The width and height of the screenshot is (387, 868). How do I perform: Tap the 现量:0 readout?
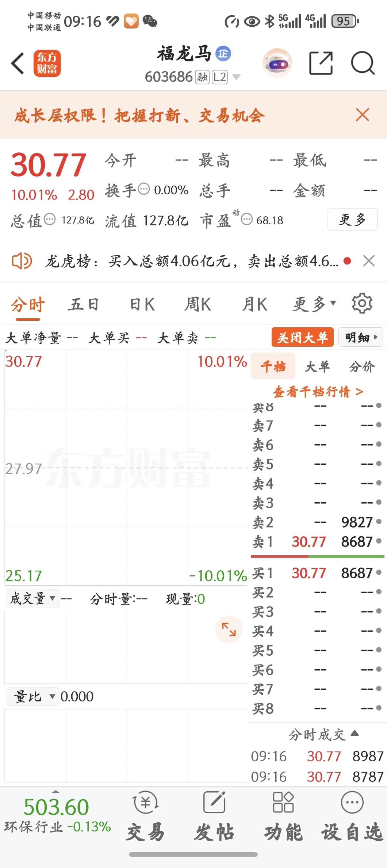click(185, 599)
